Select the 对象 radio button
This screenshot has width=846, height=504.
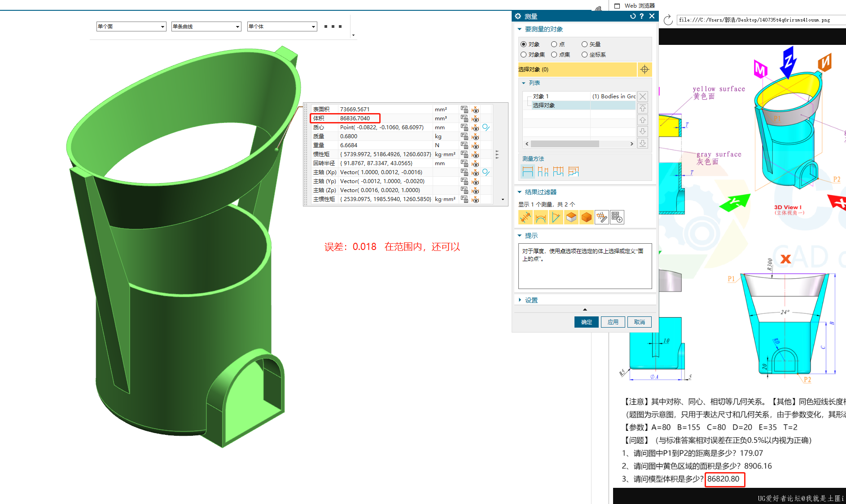pos(523,44)
